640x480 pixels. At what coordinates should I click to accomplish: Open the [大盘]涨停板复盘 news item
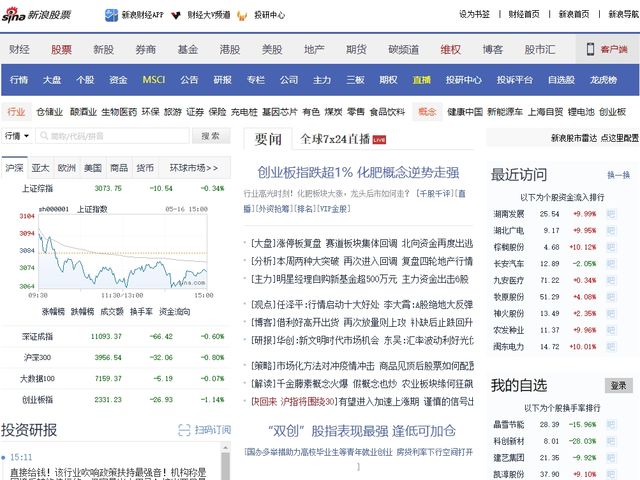(x=362, y=244)
